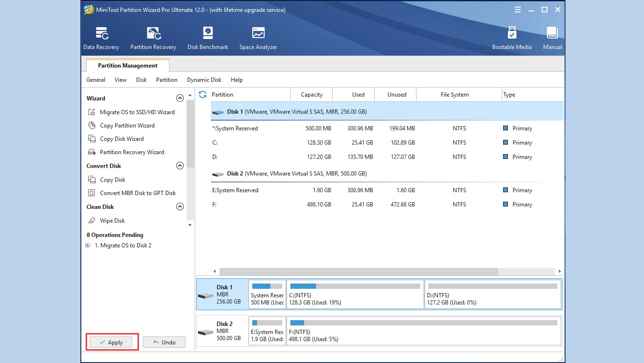Select the C: partition row
The image size is (644, 363).
(x=387, y=143)
